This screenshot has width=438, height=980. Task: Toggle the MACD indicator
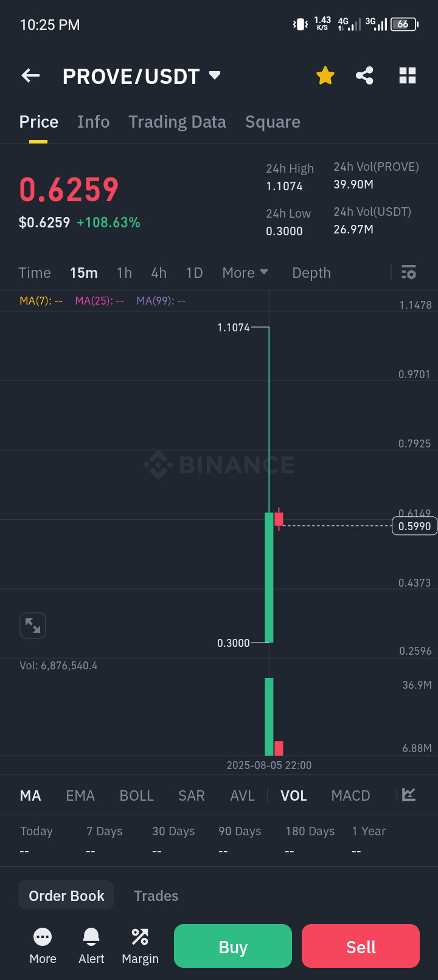coord(350,796)
